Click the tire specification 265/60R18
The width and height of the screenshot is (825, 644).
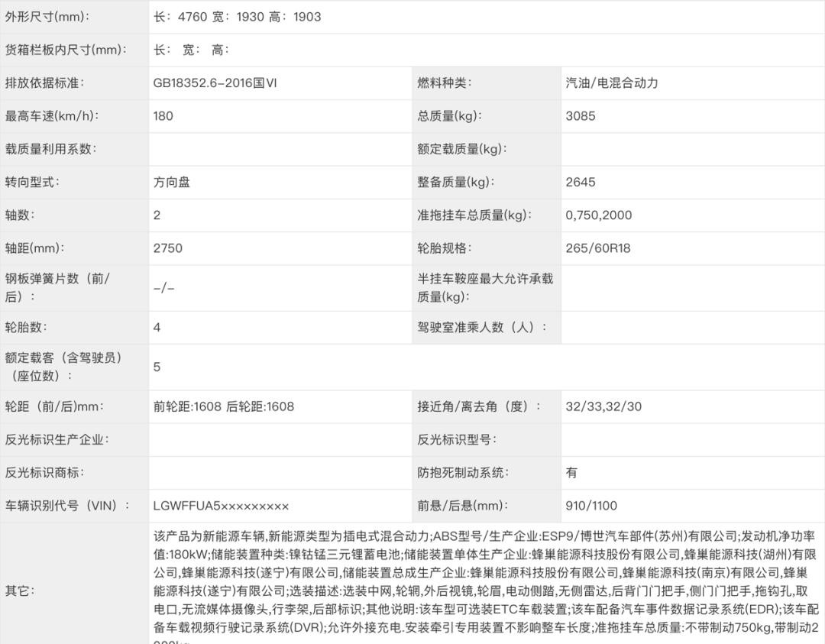pyautogui.click(x=598, y=248)
